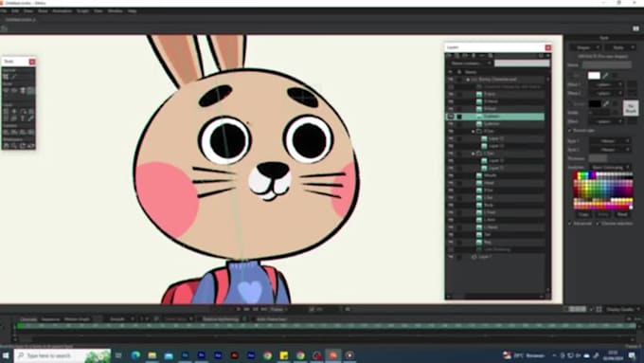Toggle the Checker selection checkbox
This screenshot has height=363, width=644.
pos(598,224)
